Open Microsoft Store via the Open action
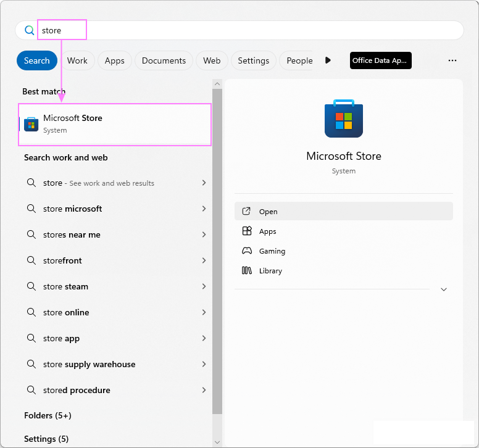This screenshot has width=479, height=448. (x=344, y=211)
